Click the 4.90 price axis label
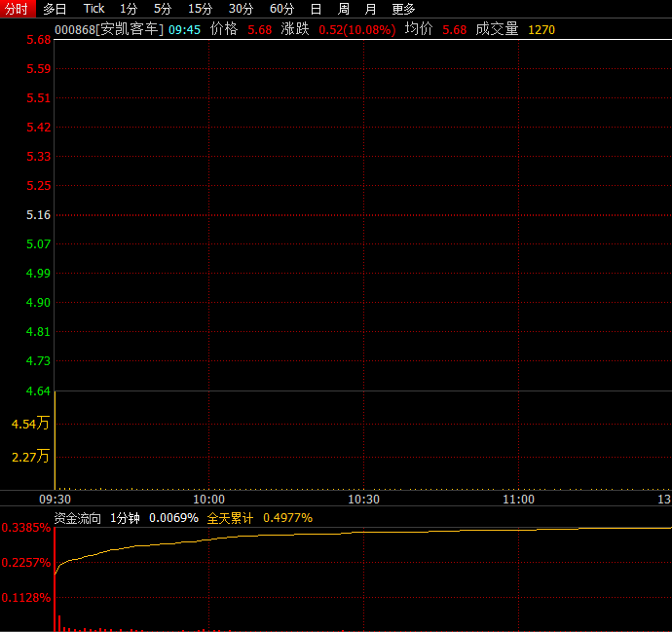 39,303
